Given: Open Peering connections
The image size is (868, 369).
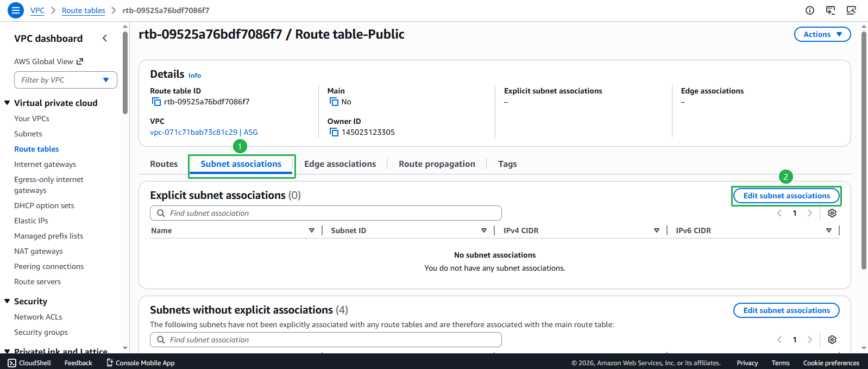Looking at the screenshot, I should click(x=49, y=266).
